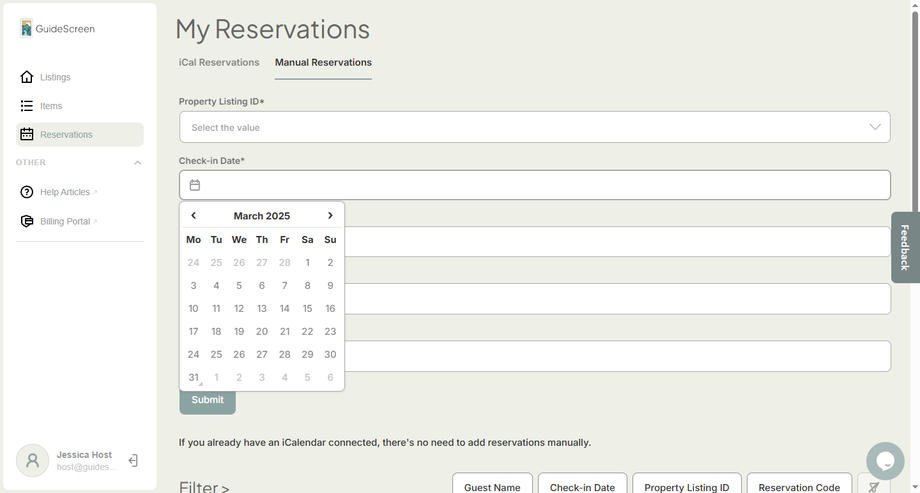Select the Manual Reservations tab
This screenshot has height=493, width=920.
click(323, 63)
